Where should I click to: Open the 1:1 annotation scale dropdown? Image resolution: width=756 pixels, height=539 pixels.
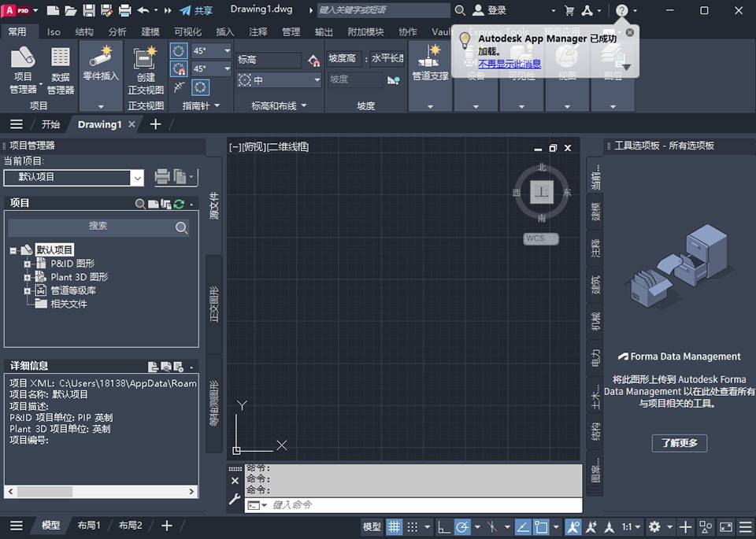631,526
